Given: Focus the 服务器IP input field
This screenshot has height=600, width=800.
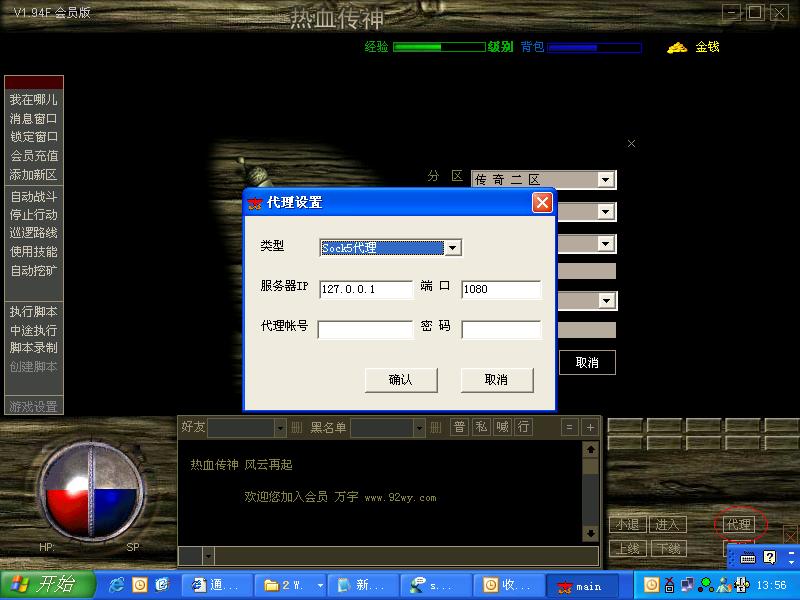Looking at the screenshot, I should pyautogui.click(x=366, y=289).
